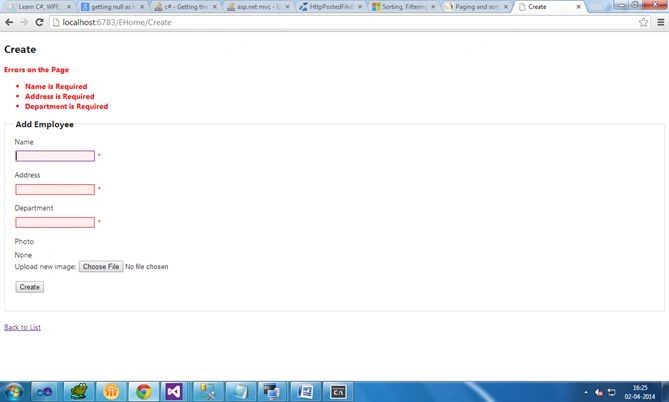Open Microsoft Word from the taskbar

[305, 391]
